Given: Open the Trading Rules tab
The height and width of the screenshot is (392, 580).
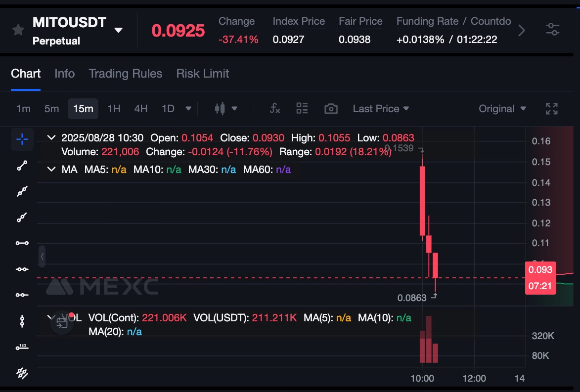Looking at the screenshot, I should pyautogui.click(x=125, y=73).
